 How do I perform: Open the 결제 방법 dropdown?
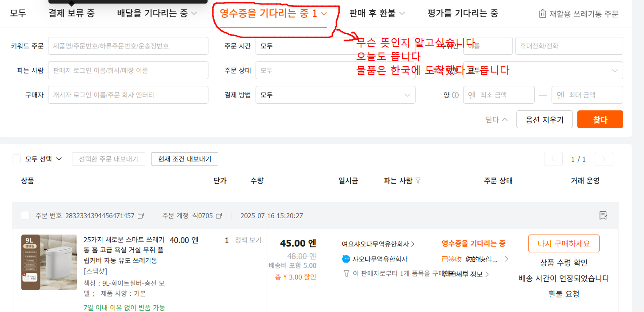coord(335,95)
